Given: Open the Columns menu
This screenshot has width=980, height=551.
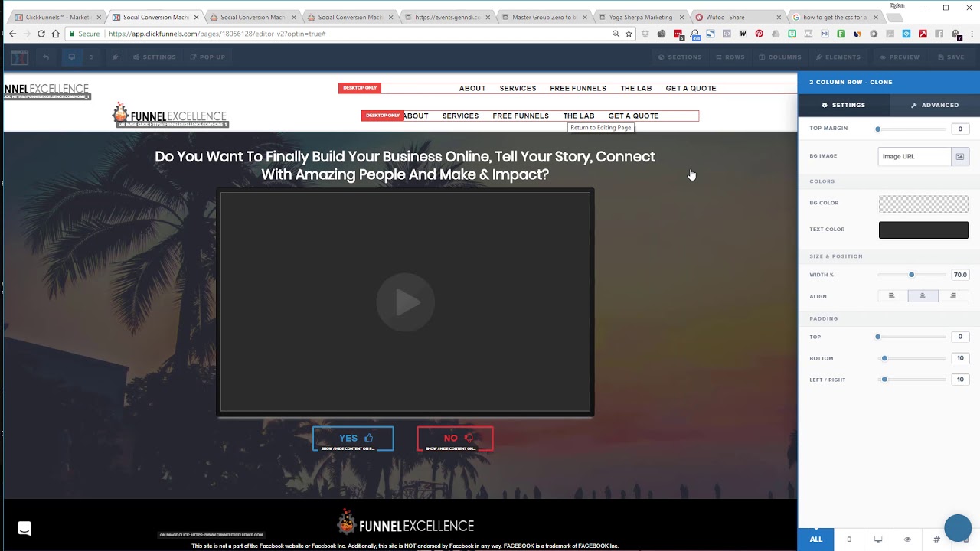Looking at the screenshot, I should tap(779, 57).
